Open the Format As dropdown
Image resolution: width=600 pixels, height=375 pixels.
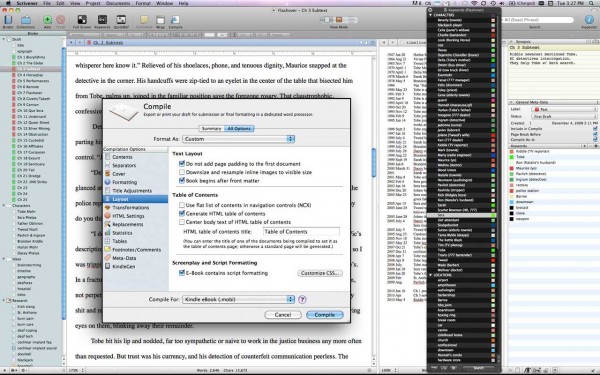(x=238, y=139)
